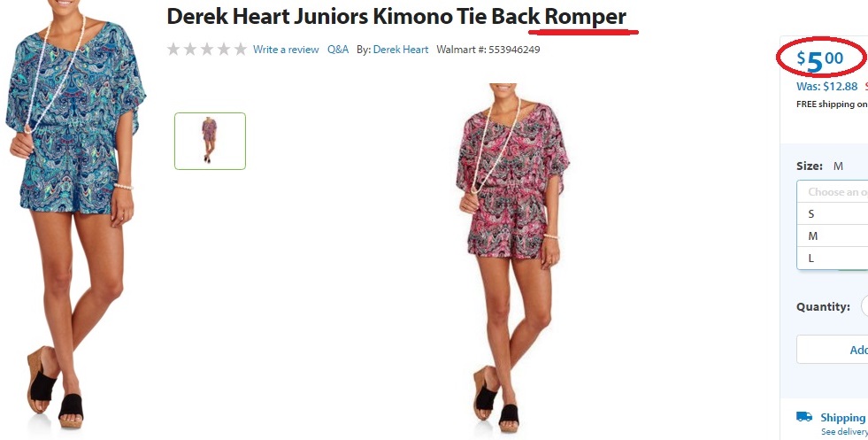Click the first rating star
This screenshot has width=868, height=440.
[x=173, y=50]
